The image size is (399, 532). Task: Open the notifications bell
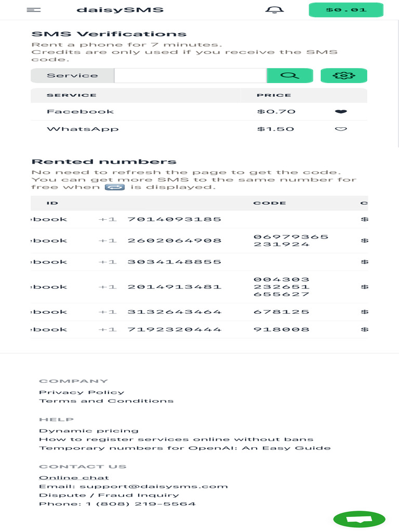click(x=274, y=10)
